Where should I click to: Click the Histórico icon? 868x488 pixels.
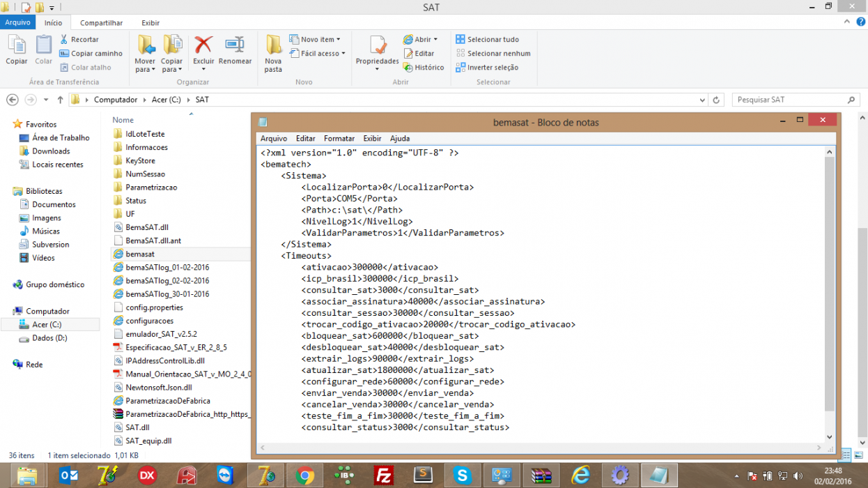click(408, 68)
